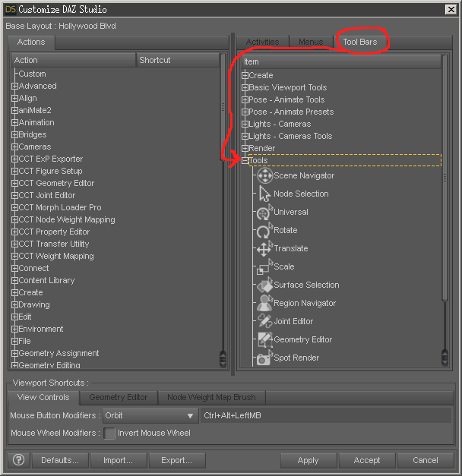
Task: Collapse the Tools toolbar group
Action: click(x=245, y=161)
